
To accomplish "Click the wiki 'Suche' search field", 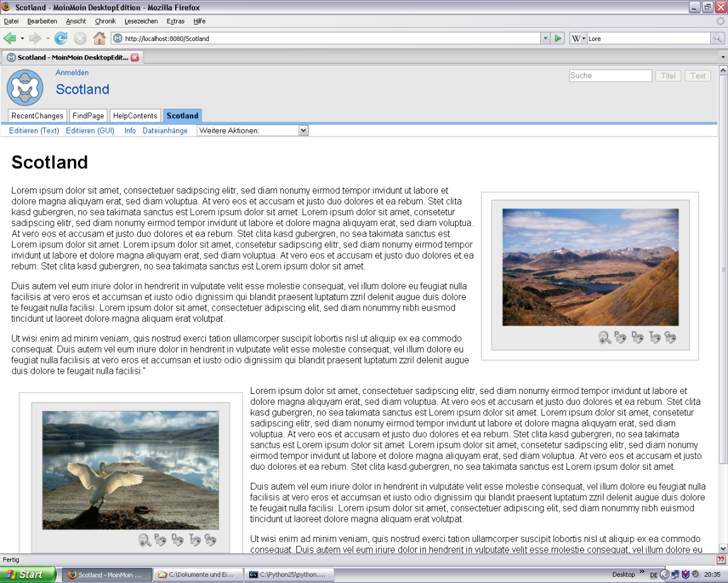I will coord(610,76).
